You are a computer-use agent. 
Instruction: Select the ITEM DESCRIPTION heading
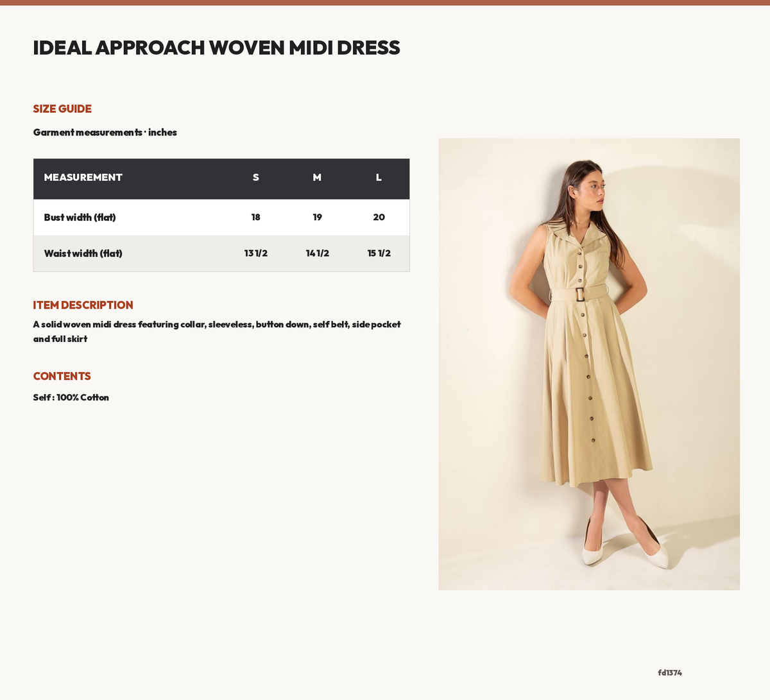(x=83, y=305)
